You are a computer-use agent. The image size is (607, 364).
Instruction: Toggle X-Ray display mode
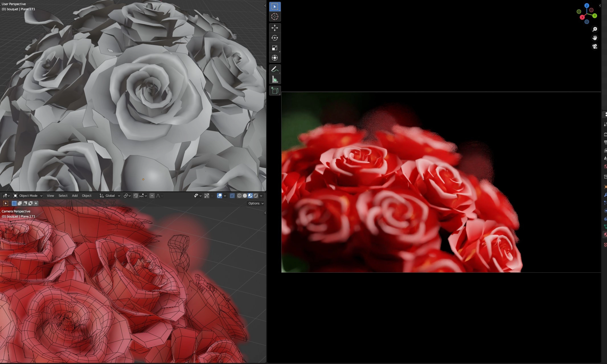[232, 196]
